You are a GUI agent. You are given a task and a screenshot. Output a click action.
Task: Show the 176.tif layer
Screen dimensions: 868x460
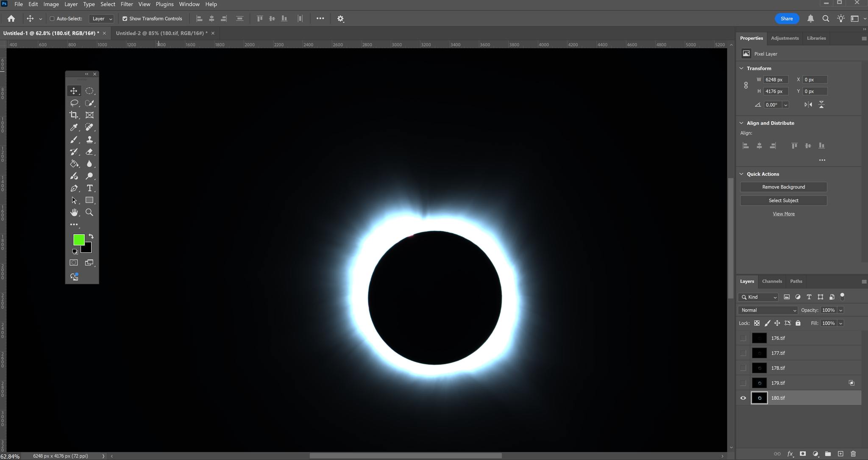[743, 338]
